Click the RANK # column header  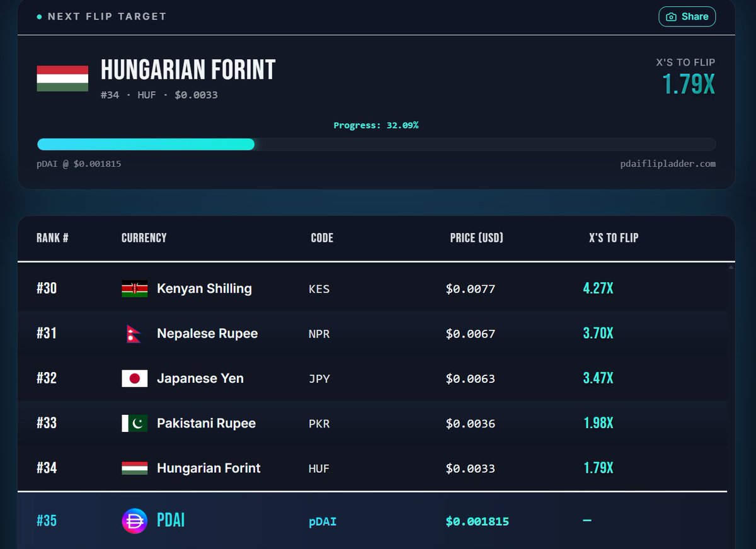point(52,238)
